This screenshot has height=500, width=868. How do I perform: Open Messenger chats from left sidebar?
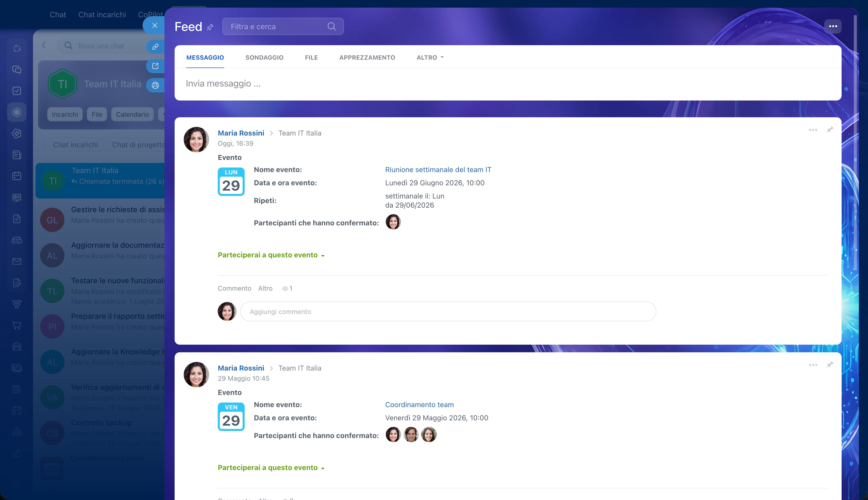pyautogui.click(x=17, y=70)
